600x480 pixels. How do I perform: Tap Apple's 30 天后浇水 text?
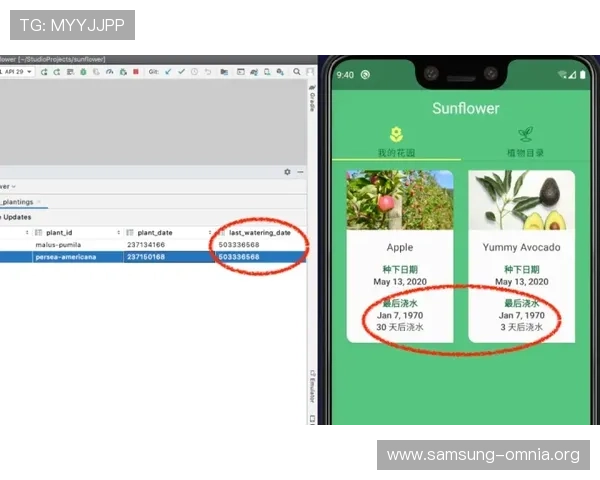(x=400, y=327)
